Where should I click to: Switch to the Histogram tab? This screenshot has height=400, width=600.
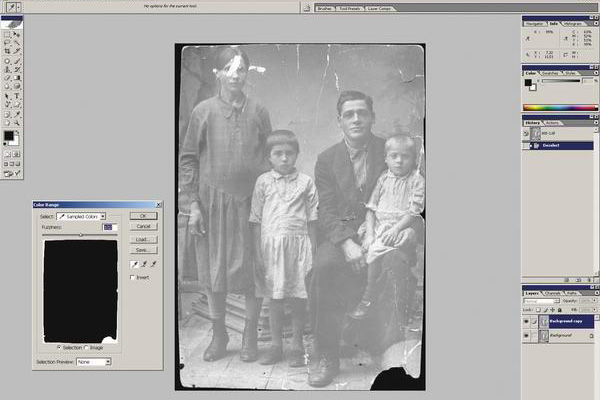575,23
